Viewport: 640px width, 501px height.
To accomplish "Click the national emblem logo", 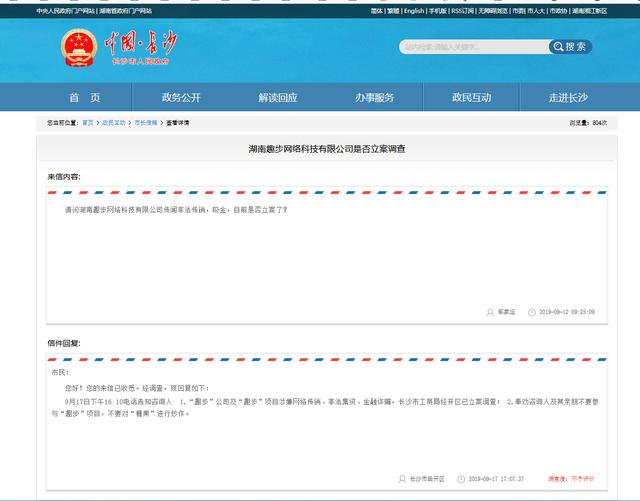I will tap(77, 46).
